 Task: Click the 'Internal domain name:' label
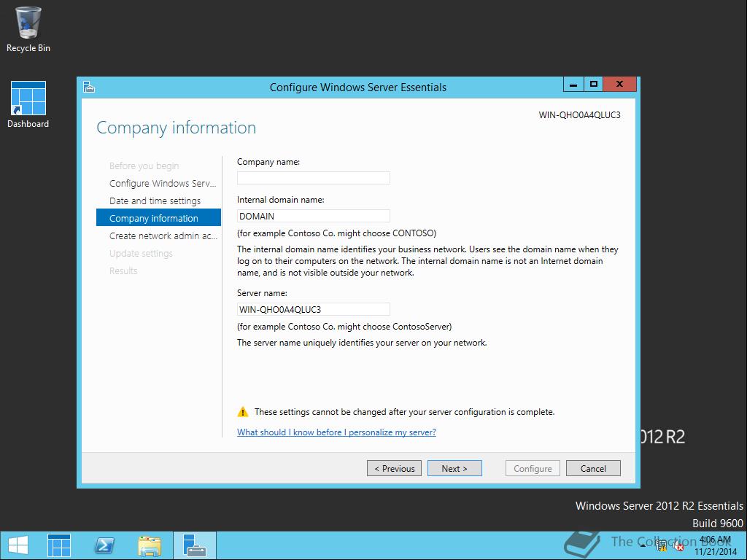point(281,200)
